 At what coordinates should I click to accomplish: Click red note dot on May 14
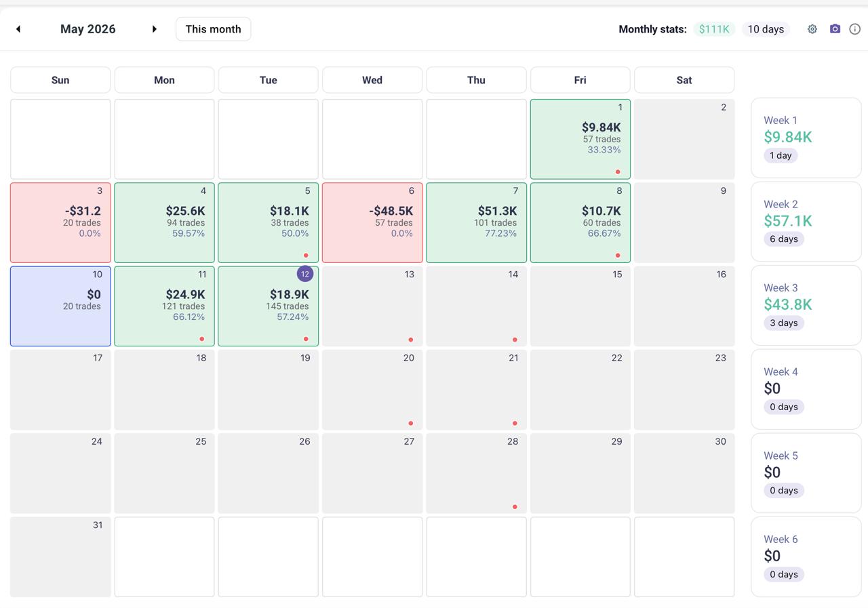[515, 340]
